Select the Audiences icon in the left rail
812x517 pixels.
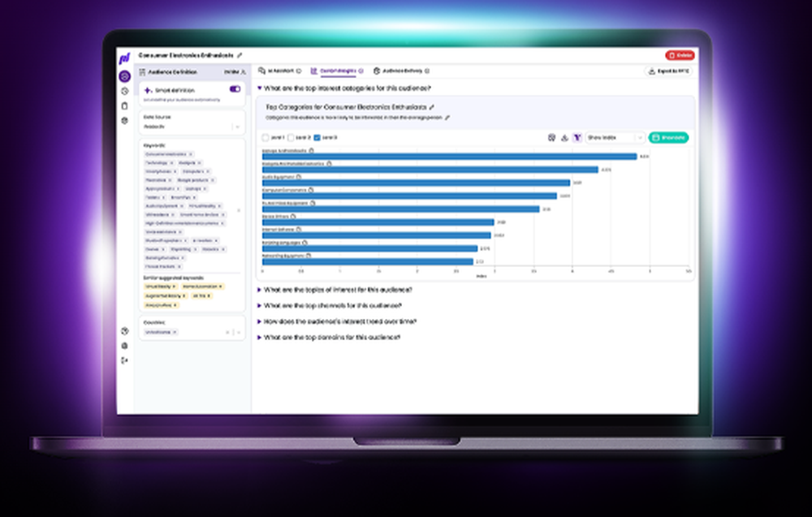pyautogui.click(x=124, y=75)
